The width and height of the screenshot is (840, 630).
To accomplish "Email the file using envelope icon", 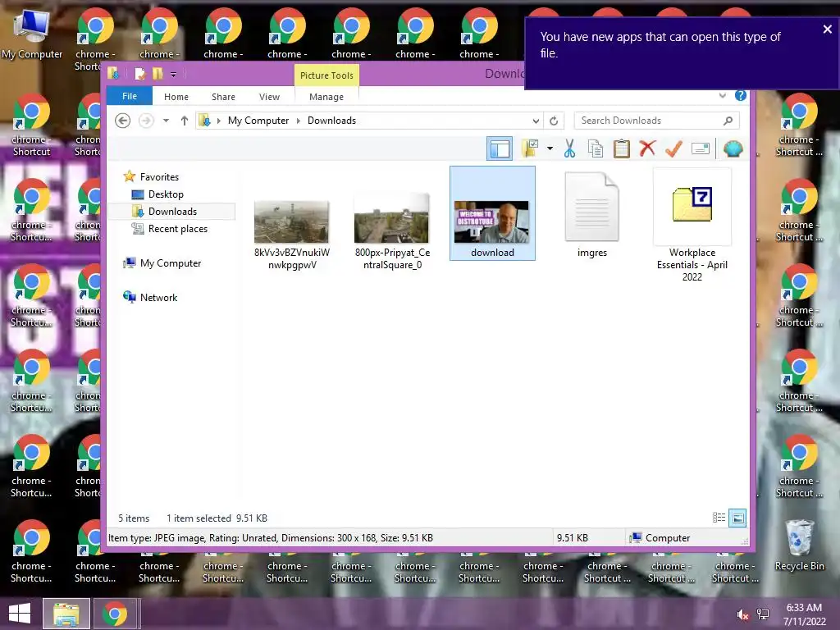I will coord(701,148).
